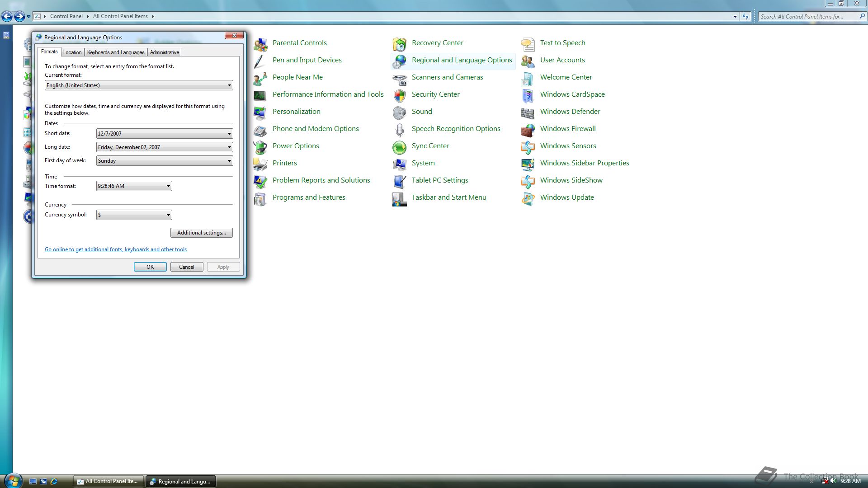Viewport: 868px width, 488px height.
Task: Open the Windows Firewall icon
Action: tap(528, 130)
